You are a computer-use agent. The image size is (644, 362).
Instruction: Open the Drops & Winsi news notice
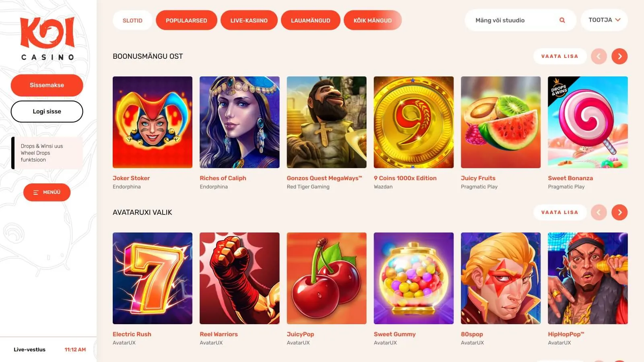coord(47,153)
